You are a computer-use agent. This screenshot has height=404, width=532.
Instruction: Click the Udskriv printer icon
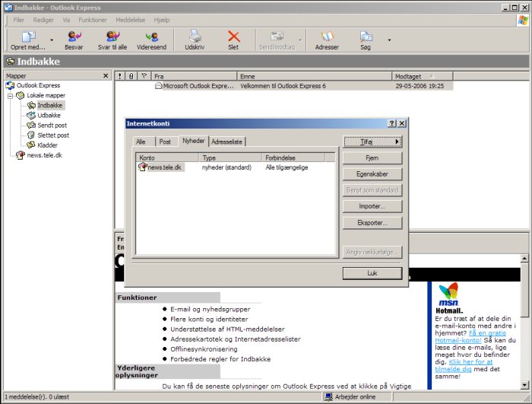tap(195, 37)
